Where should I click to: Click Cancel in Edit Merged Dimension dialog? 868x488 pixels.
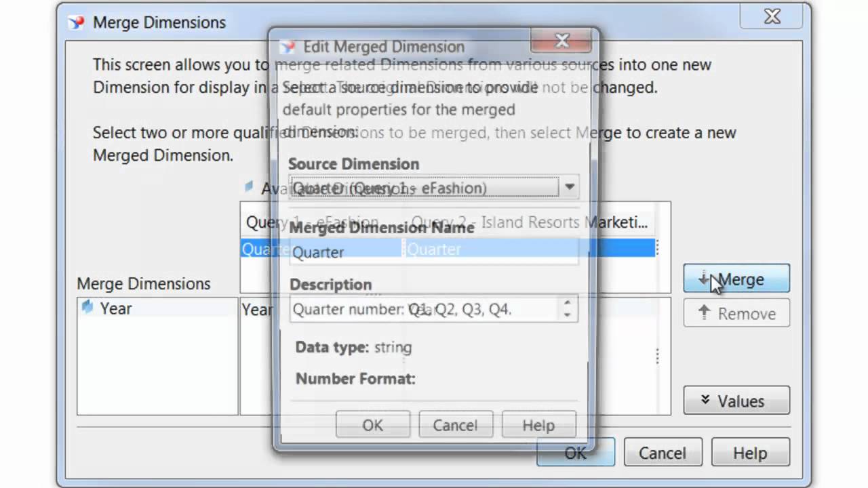click(456, 425)
